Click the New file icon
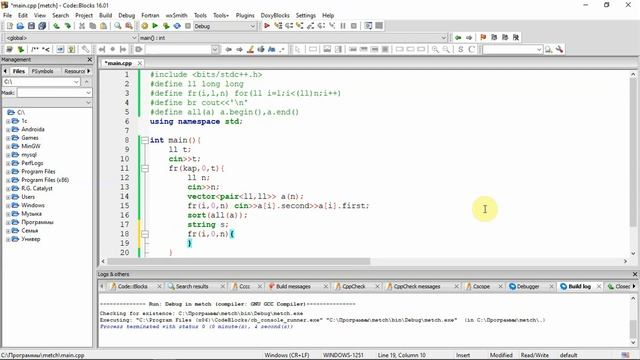Viewport: 640px width, 360px height. click(x=9, y=26)
